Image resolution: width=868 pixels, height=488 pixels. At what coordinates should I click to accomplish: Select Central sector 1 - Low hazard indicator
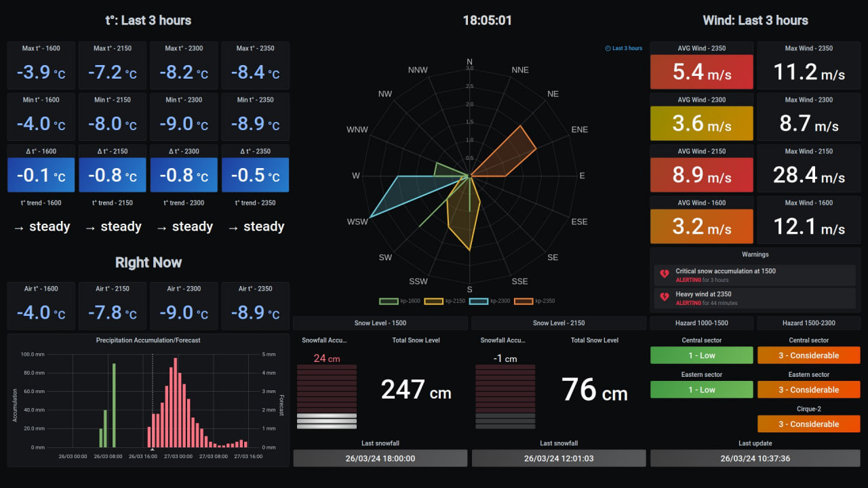701,355
